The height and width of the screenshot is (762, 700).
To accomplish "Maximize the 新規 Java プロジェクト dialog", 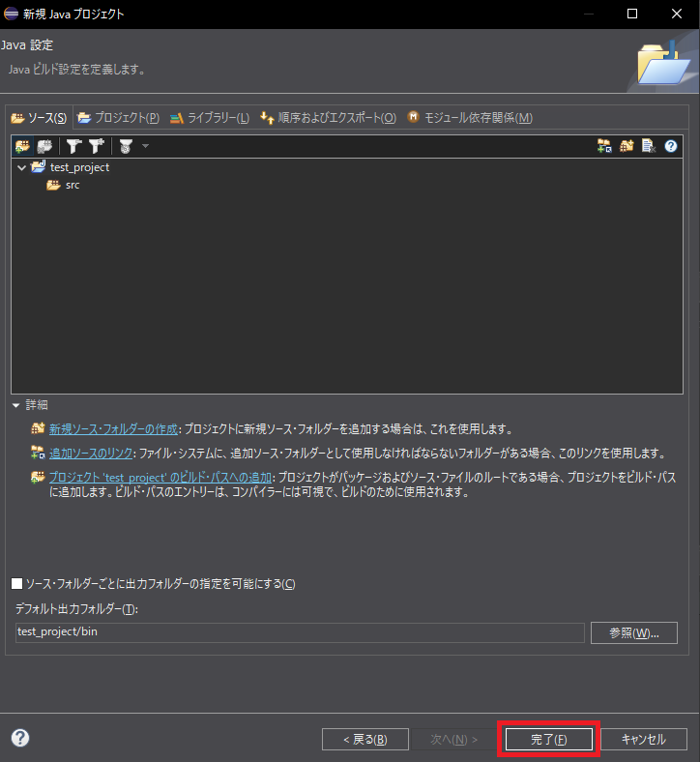I will click(x=632, y=14).
